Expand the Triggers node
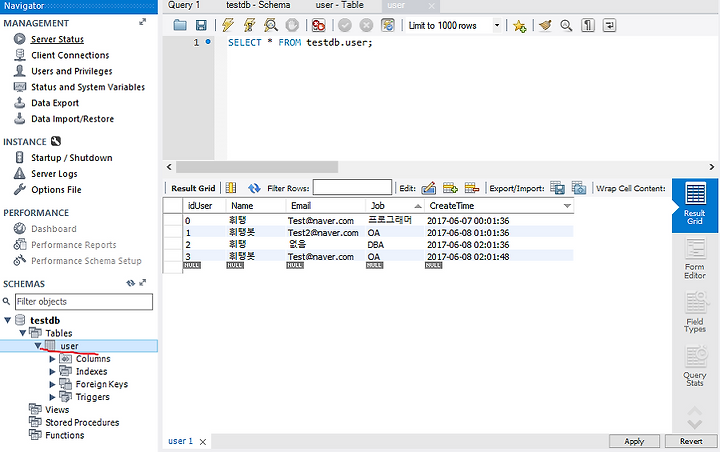This screenshot has width=720, height=452. coord(52,397)
